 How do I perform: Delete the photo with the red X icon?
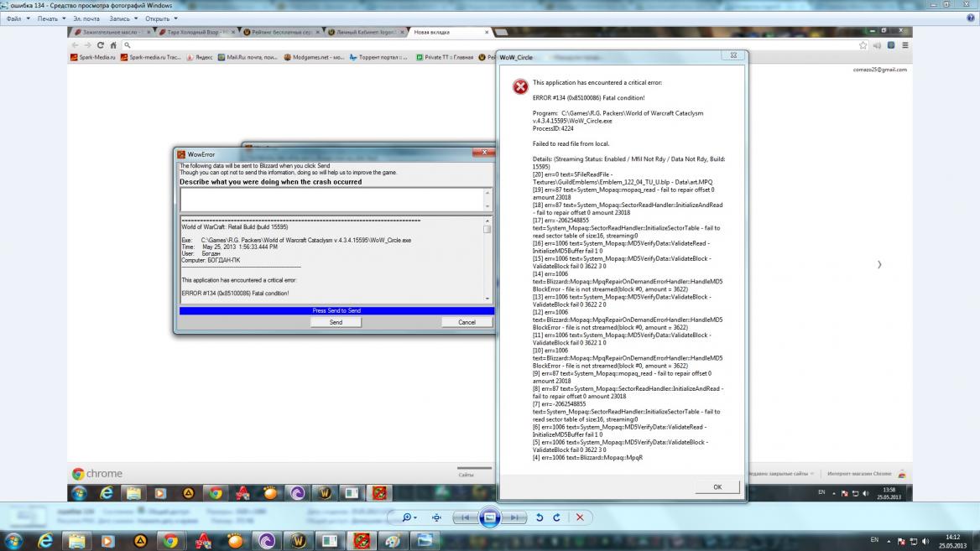coord(579,517)
